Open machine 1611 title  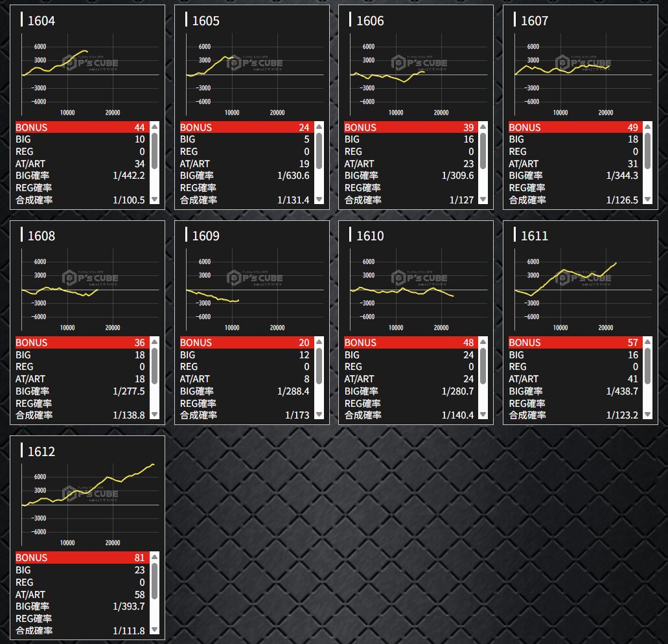[x=535, y=236]
